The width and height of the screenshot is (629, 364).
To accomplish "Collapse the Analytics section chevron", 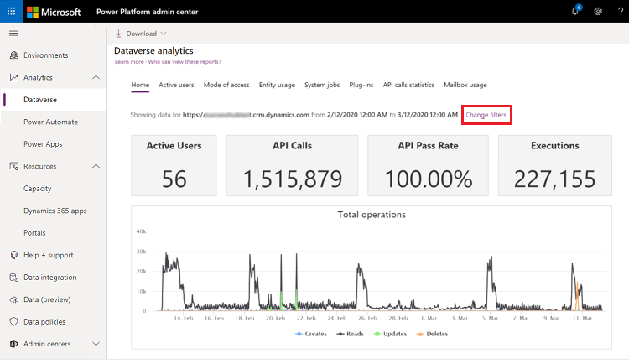I will tap(96, 77).
